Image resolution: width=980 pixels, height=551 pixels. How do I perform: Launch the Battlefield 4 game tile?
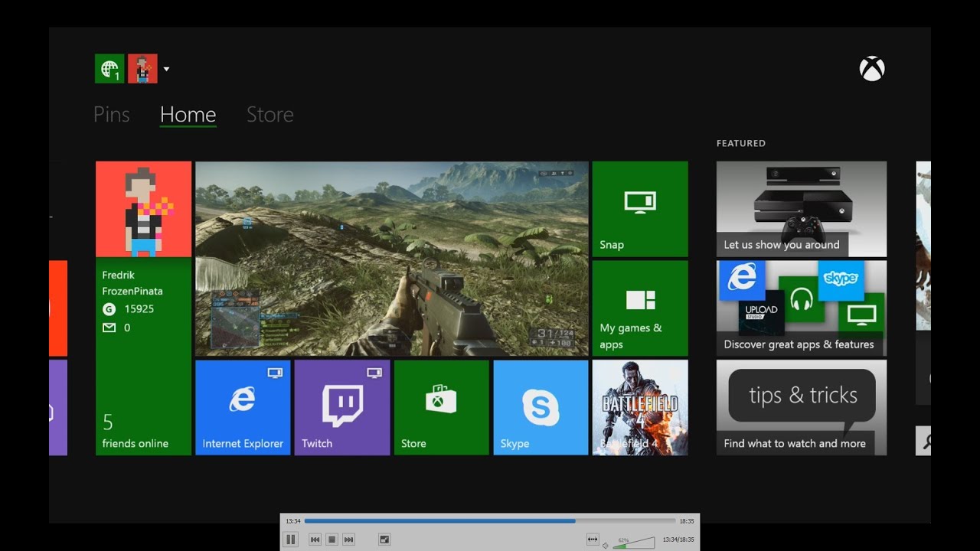click(640, 407)
